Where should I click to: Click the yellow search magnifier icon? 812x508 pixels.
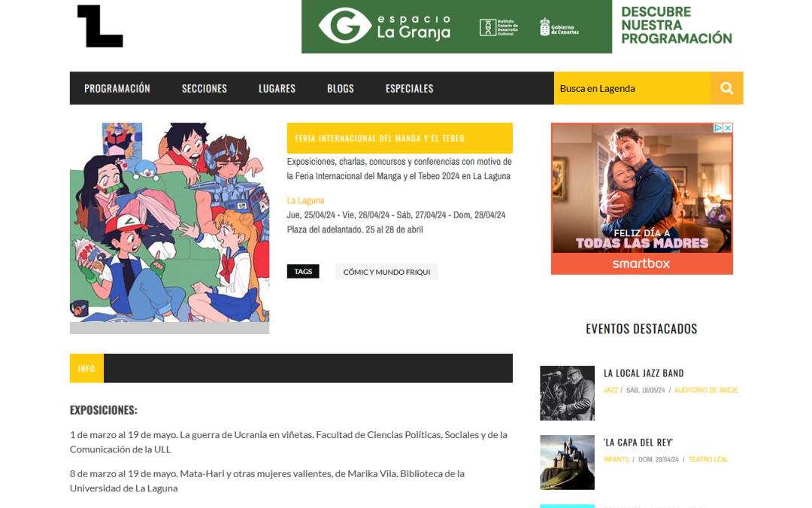pos(726,88)
